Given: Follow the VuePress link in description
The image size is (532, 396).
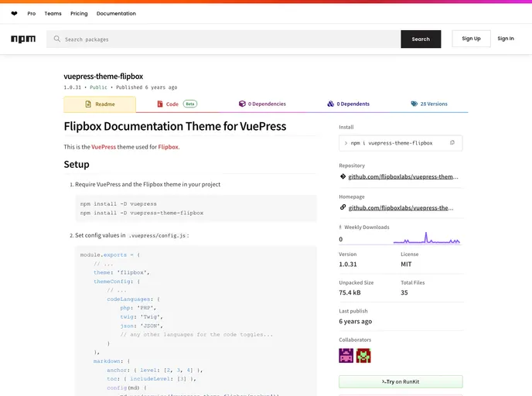Looking at the screenshot, I should [x=104, y=147].
